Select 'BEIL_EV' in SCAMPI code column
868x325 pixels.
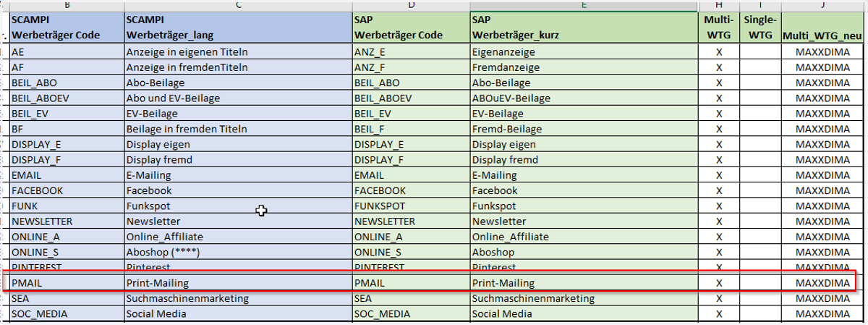67,113
